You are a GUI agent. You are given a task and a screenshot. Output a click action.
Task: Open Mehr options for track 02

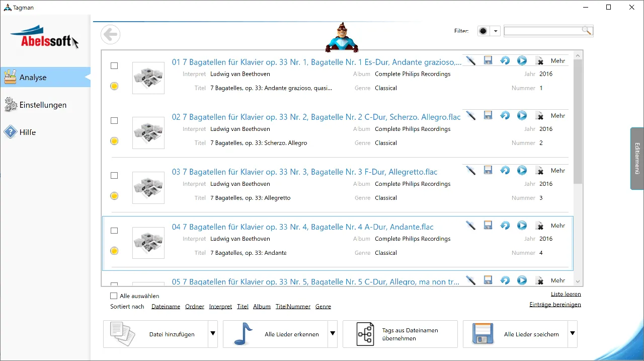click(x=558, y=116)
